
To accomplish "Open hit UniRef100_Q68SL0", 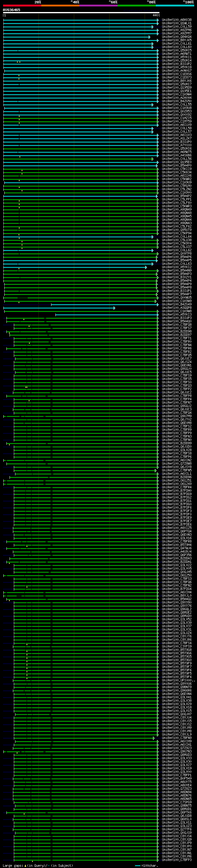I will [177, 819].
